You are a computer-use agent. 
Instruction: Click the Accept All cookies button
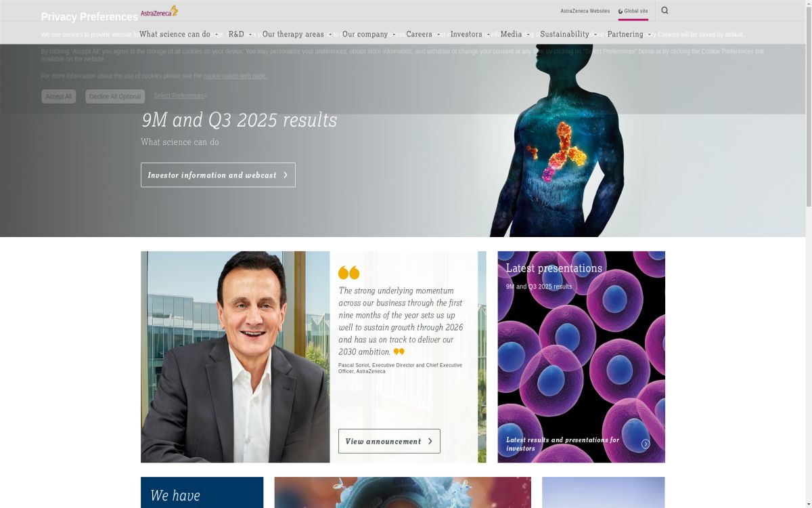click(58, 96)
